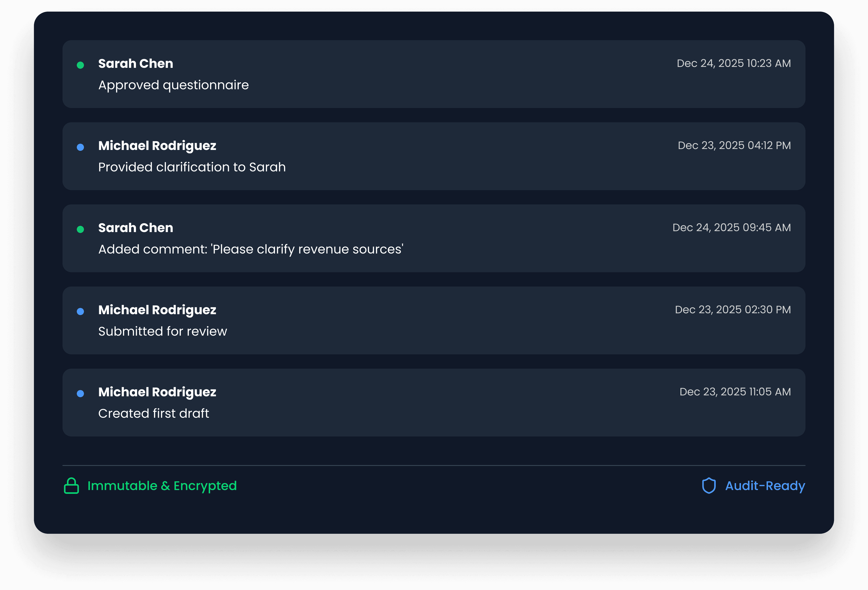Screen dimensions: 868x590
Task: Click blue dot beside Created first draft
Action: coord(80,394)
